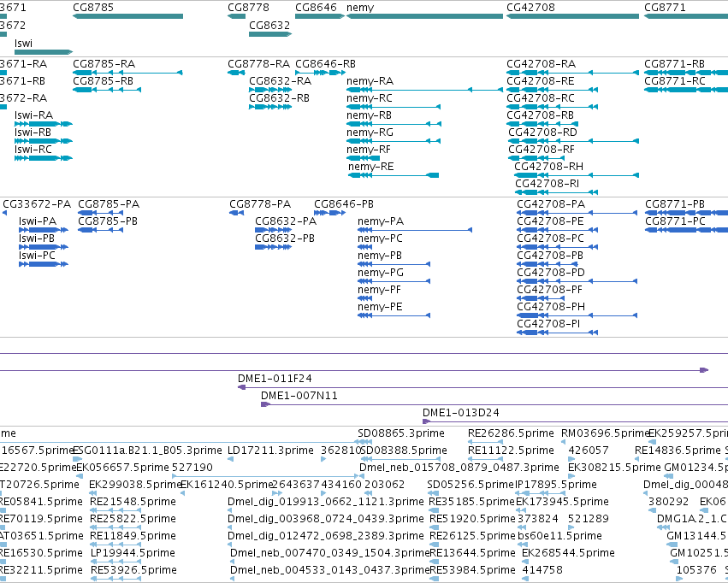728x583 pixels.
Task: Select the Iswi-RB transcript label
Action: (x=33, y=132)
